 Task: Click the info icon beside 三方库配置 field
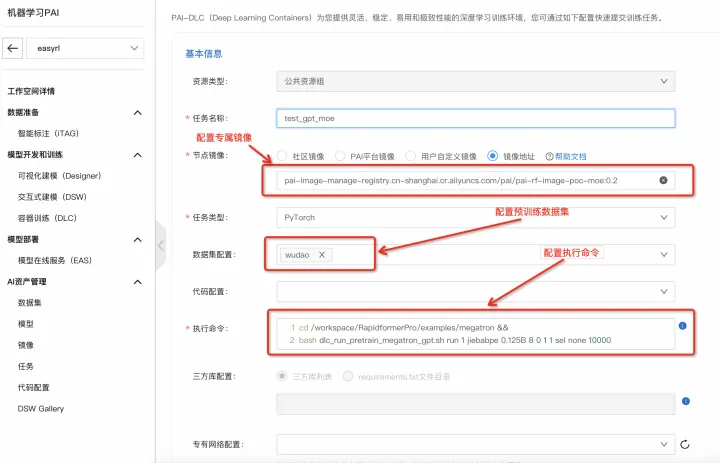point(682,401)
